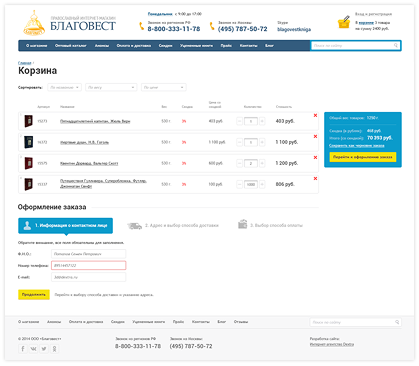Click the quantity box showing 1000
The height and width of the screenshot is (366, 419).
click(251, 184)
